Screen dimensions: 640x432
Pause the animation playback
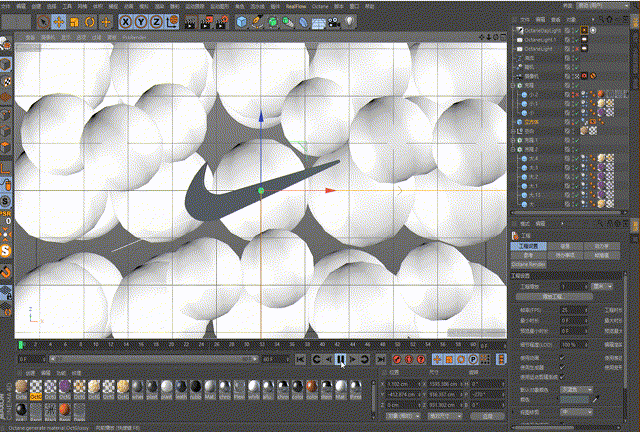[340, 359]
